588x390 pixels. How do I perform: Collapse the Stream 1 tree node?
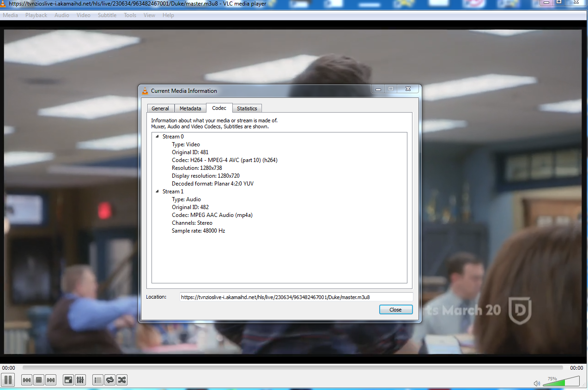pyautogui.click(x=157, y=192)
